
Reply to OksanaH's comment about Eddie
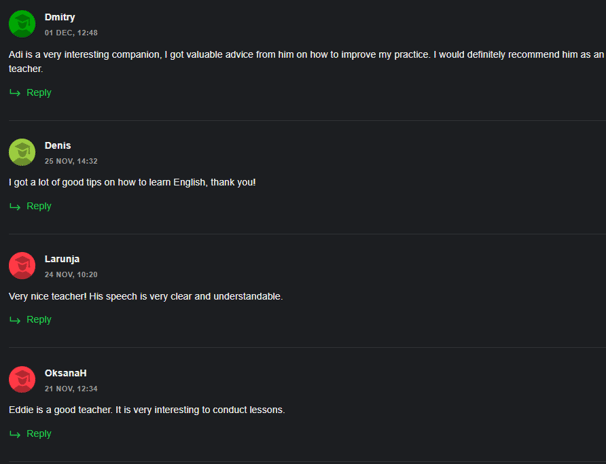click(x=39, y=434)
